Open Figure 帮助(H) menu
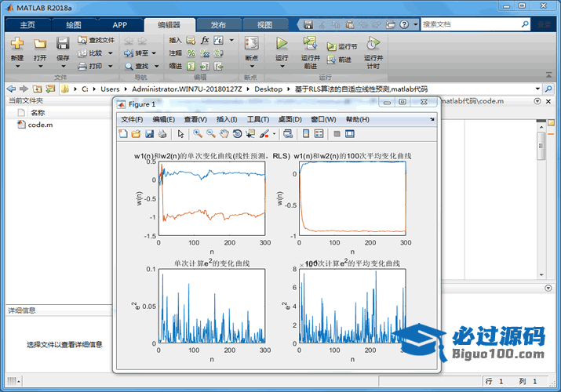This screenshot has height=392, width=561. 358,119
